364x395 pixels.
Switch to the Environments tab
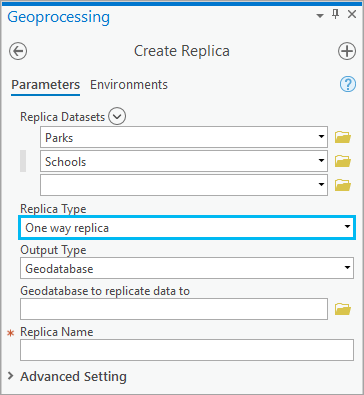[129, 85]
